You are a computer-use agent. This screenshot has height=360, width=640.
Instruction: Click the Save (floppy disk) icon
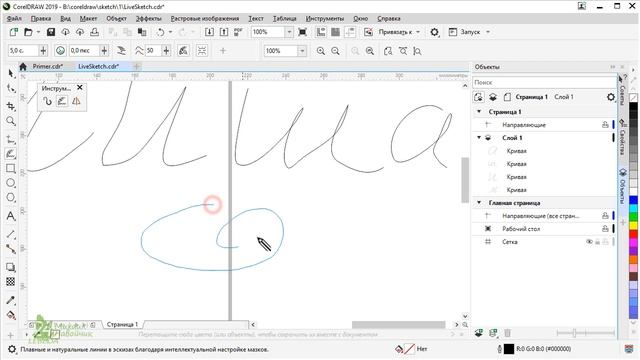51,32
